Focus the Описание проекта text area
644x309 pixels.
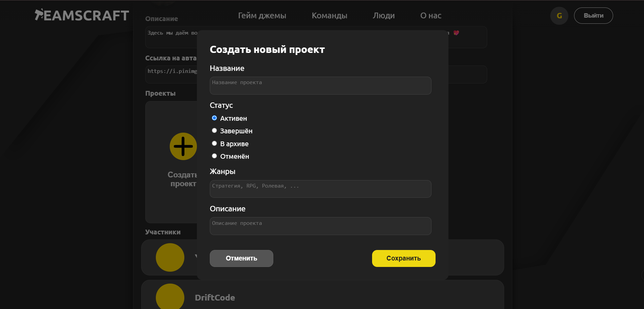320,226
